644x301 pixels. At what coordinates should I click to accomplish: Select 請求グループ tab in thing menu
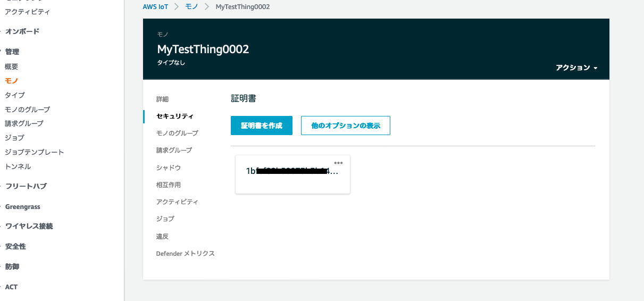tap(174, 150)
